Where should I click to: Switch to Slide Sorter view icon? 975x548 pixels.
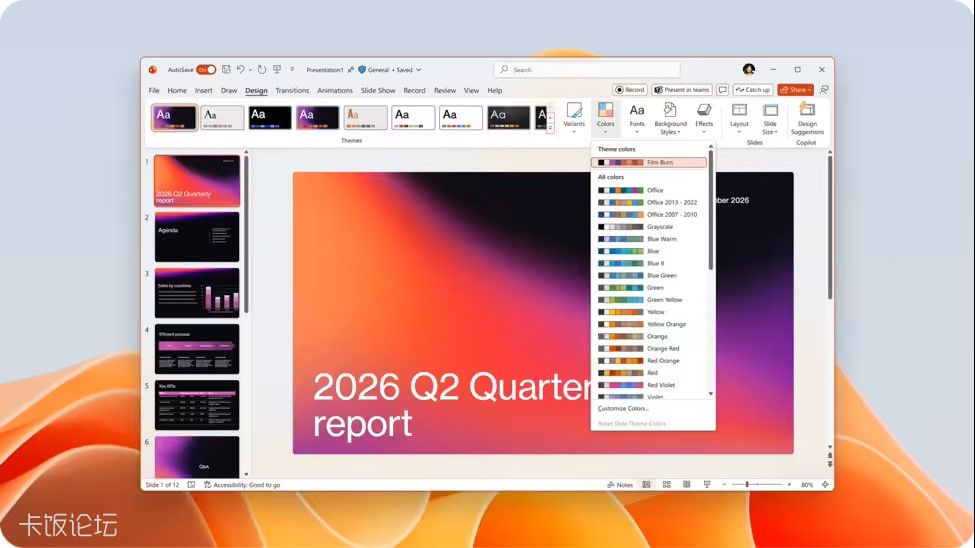coord(667,485)
